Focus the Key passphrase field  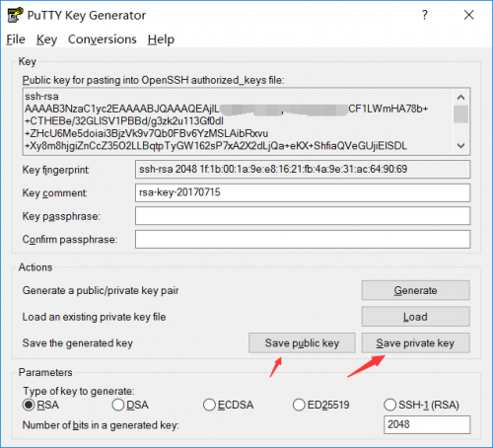303,216
